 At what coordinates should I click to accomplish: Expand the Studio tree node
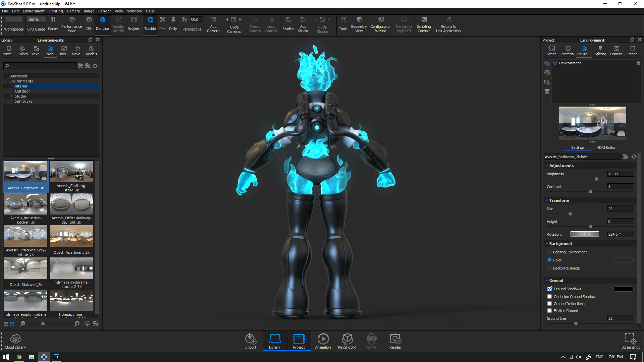click(11, 96)
